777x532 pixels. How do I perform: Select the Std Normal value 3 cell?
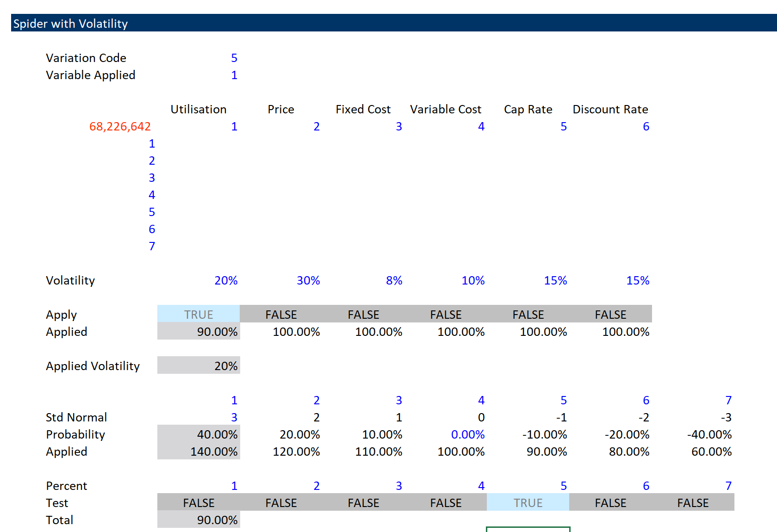[x=234, y=417]
